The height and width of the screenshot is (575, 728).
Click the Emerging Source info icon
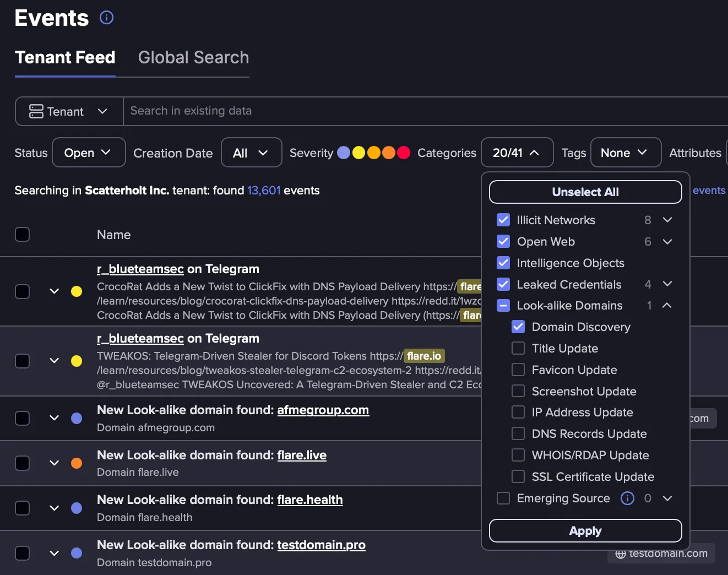click(x=627, y=498)
